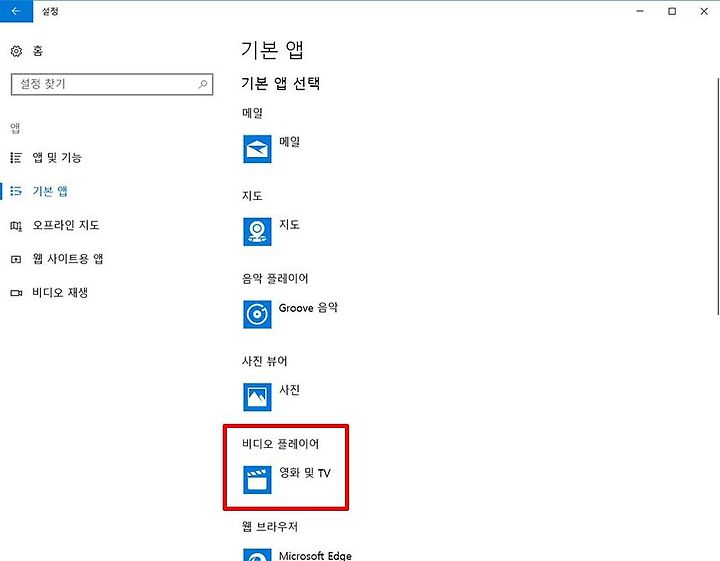Image resolution: width=720 pixels, height=561 pixels.
Task: Go to 홈 settings
Action: (38, 51)
